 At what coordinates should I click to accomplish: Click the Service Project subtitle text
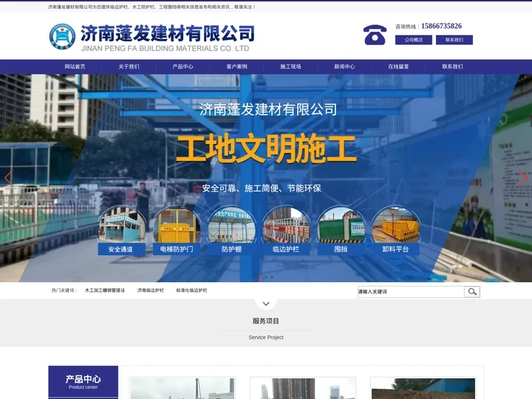[266, 337]
